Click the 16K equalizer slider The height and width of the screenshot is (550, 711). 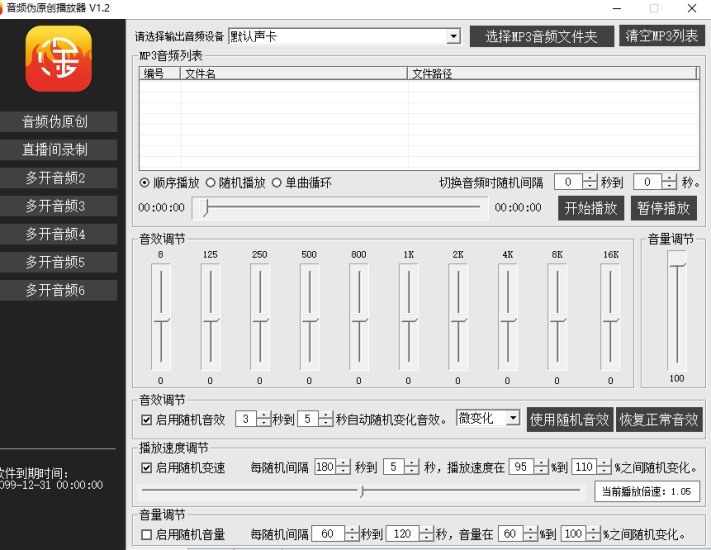(x=610, y=317)
